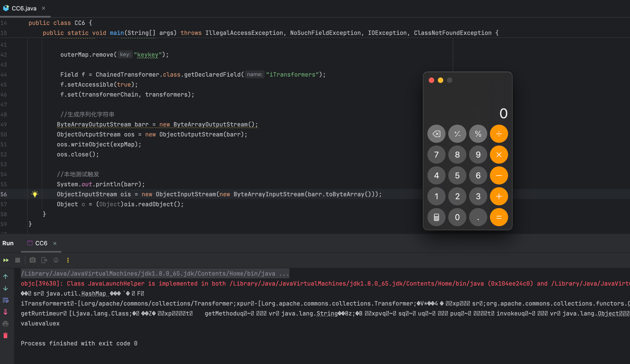Click the main method name on line 15
Screen dimensions: 630x364
point(117,33)
